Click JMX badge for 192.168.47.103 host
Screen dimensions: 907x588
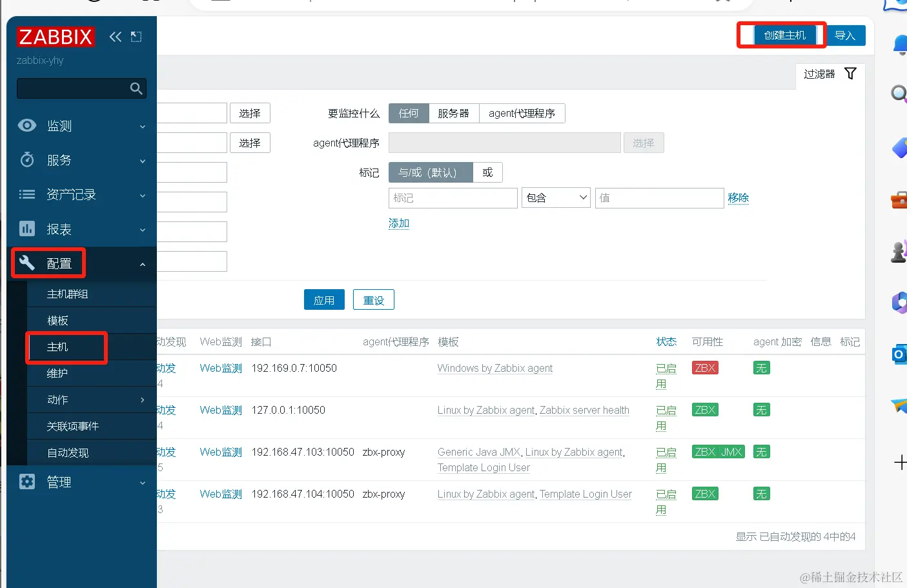click(731, 452)
